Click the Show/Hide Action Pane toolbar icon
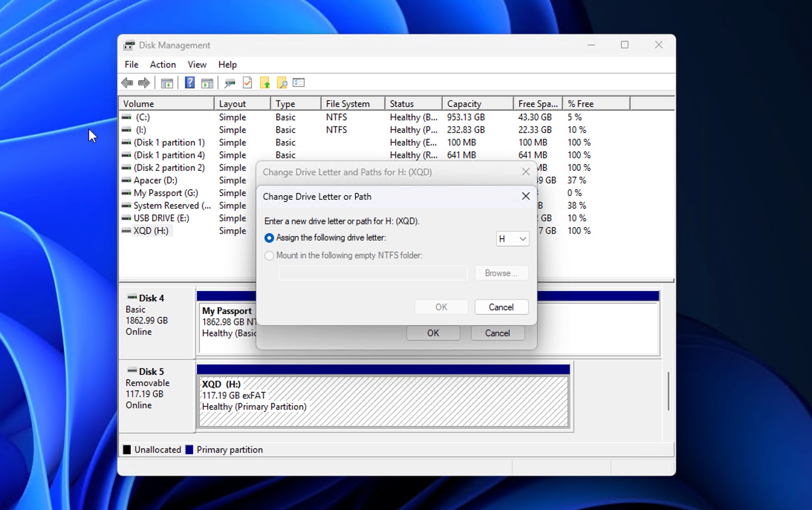This screenshot has height=510, width=812. click(207, 83)
